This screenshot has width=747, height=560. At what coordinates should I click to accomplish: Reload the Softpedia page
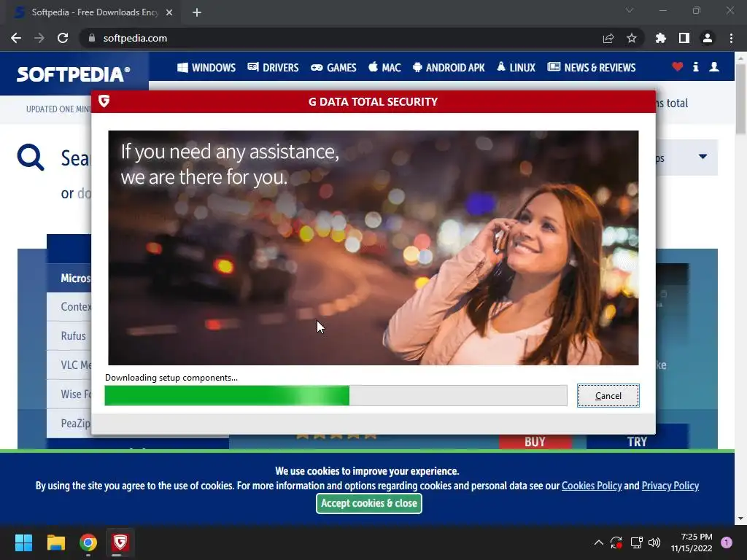pos(63,38)
